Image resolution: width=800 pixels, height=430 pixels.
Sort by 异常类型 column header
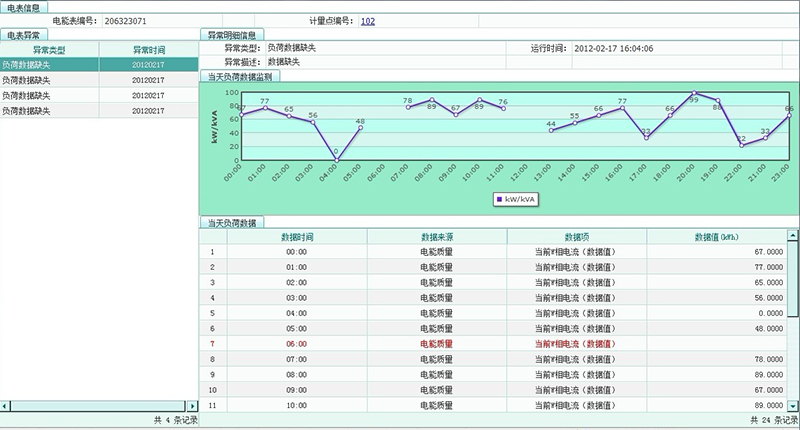coord(49,49)
